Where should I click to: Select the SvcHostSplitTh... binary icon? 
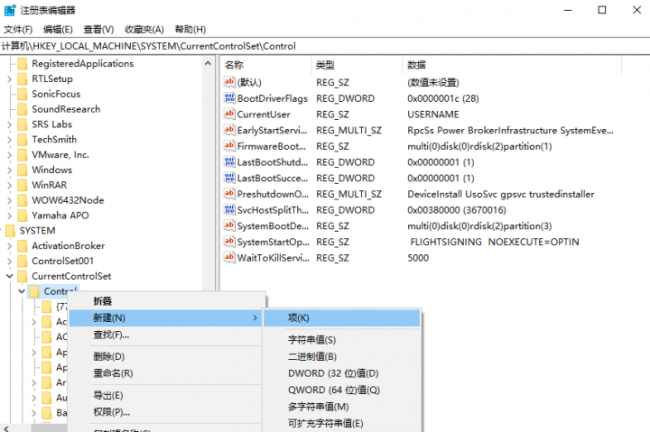[229, 210]
